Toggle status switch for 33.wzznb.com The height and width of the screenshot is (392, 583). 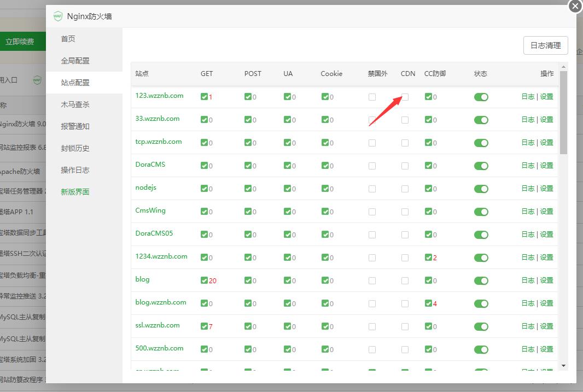(481, 120)
